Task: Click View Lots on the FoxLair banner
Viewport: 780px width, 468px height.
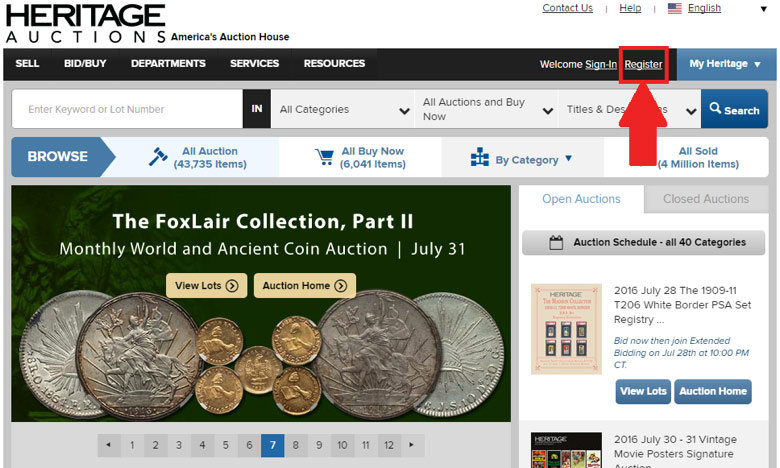Action: [x=206, y=285]
